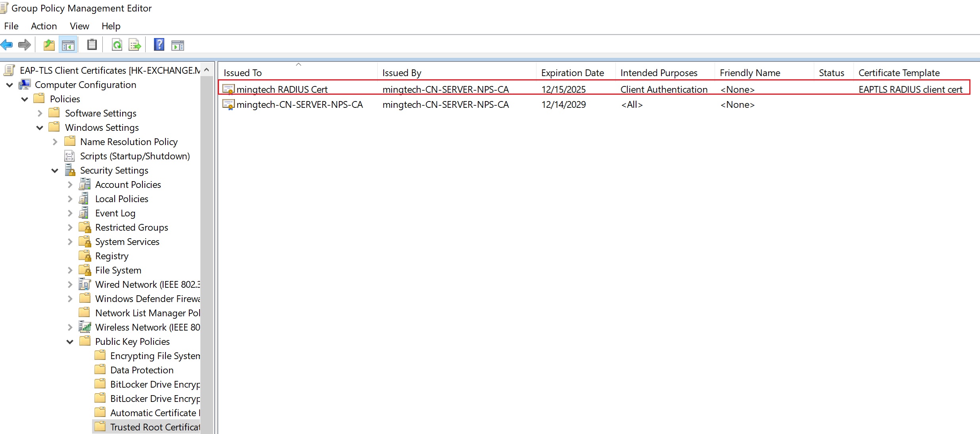Click the Up one level icon
Viewport: 980px width, 434px height.
[49, 44]
